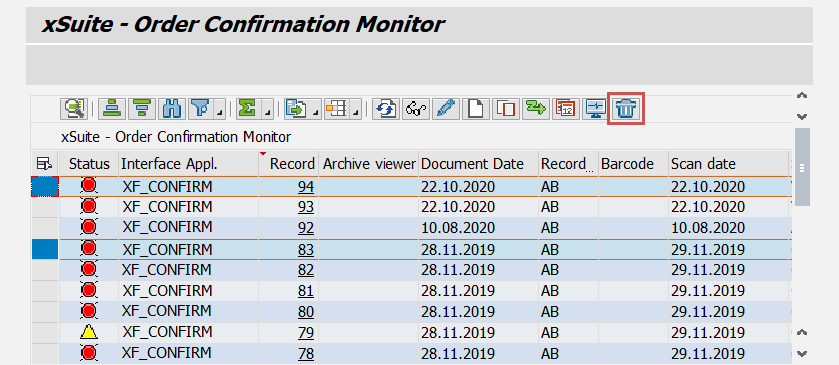Edit record with the pencil icon
839x365 pixels.
[x=446, y=109]
